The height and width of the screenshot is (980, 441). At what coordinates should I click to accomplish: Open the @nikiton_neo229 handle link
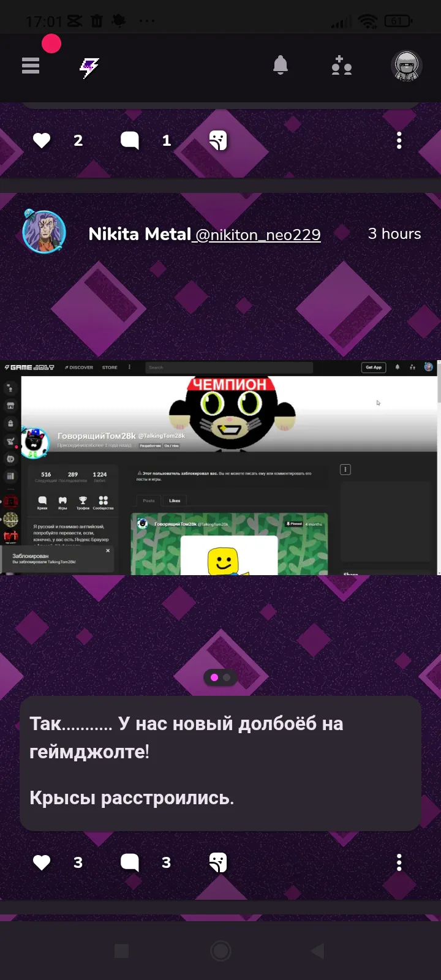(258, 235)
